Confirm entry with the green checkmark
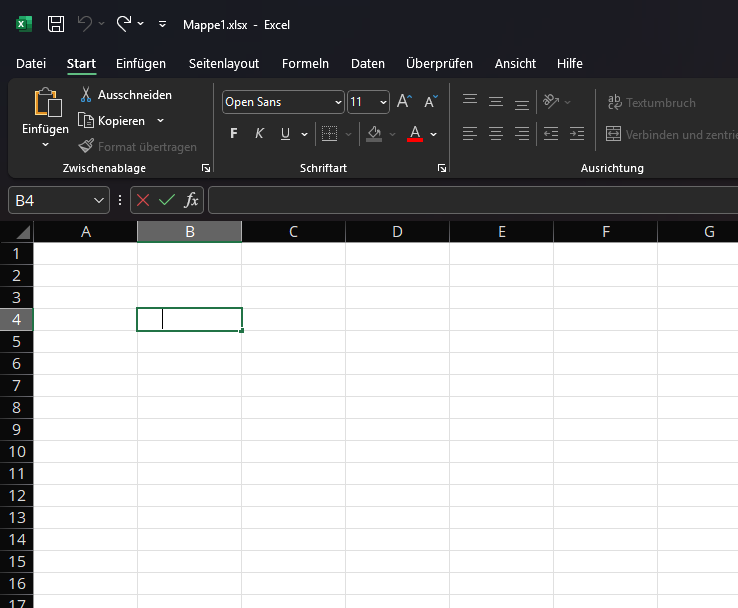Screen dimensions: 738x608 pyautogui.click(x=167, y=200)
